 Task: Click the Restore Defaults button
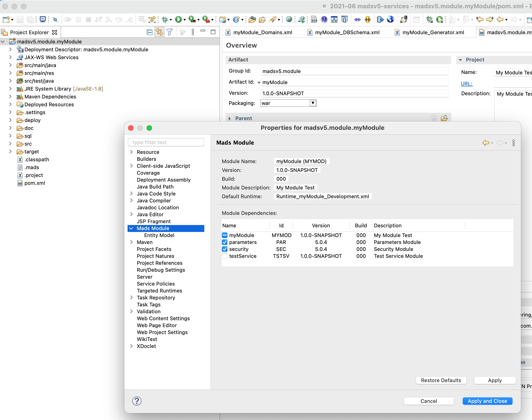coord(441,380)
